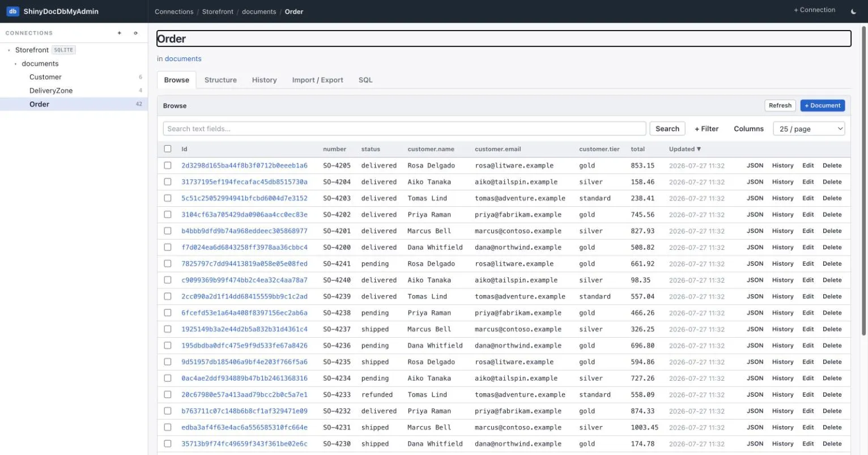Delete order SO-4233

(832, 394)
